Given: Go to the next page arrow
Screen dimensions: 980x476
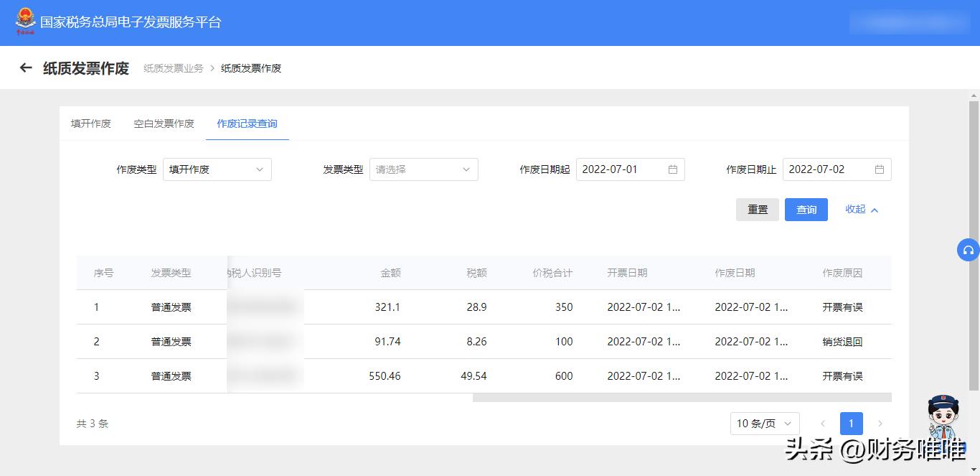Looking at the screenshot, I should pos(880,424).
